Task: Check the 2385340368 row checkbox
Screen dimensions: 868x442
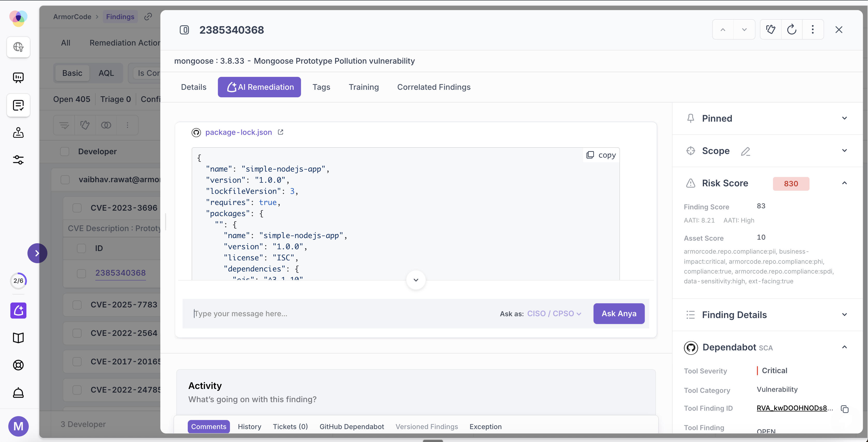Action: click(82, 273)
